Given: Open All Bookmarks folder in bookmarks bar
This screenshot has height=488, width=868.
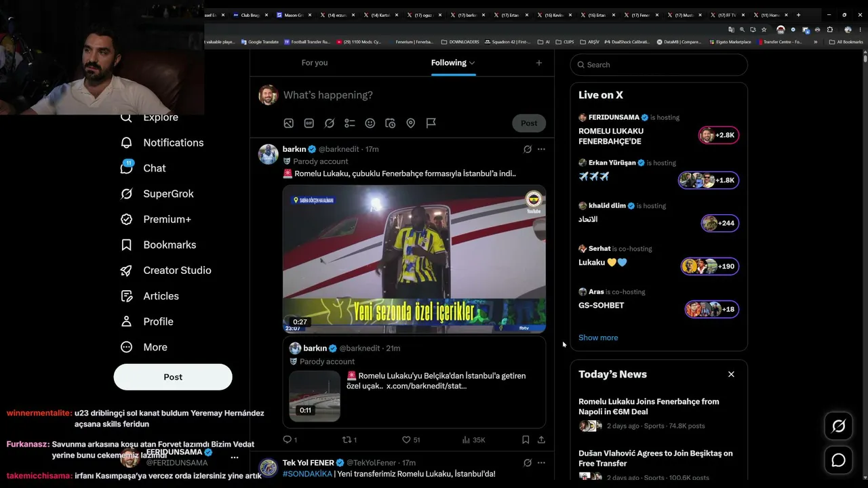Looking at the screenshot, I should pos(846,42).
